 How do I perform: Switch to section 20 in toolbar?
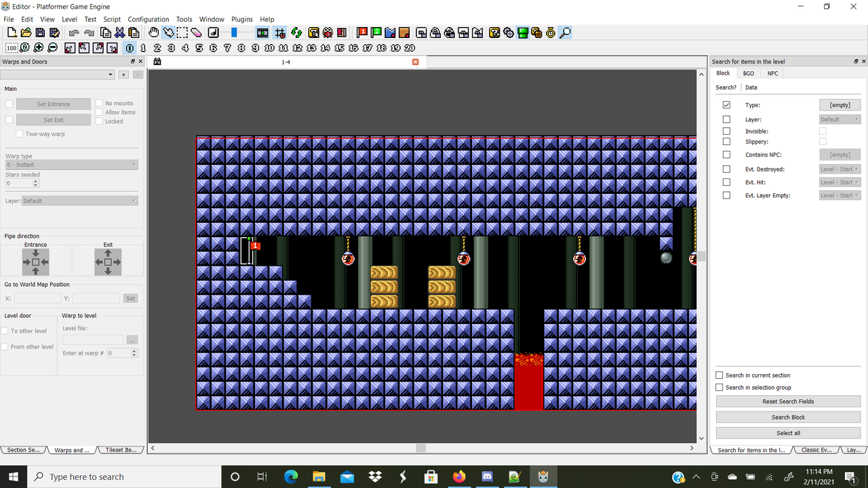pyautogui.click(x=410, y=47)
